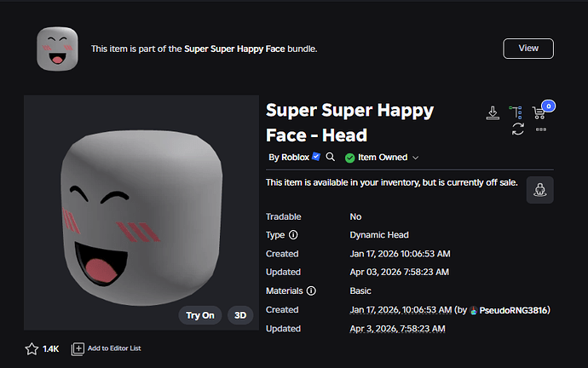
Task: Open the Roblox creator link
Action: pos(295,157)
